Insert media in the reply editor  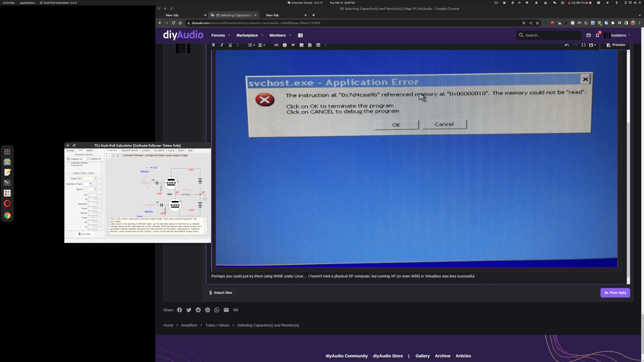[310, 45]
